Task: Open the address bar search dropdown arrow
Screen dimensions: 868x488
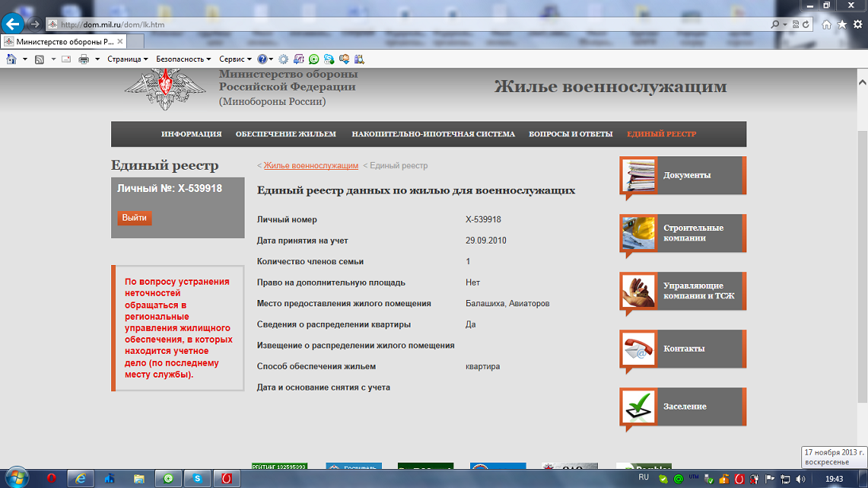Action: click(785, 25)
